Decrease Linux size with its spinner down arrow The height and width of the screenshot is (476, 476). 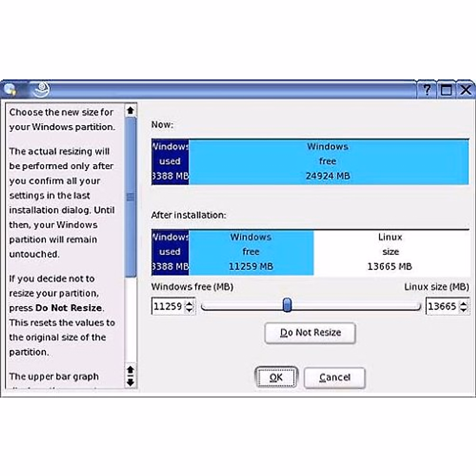tap(463, 310)
